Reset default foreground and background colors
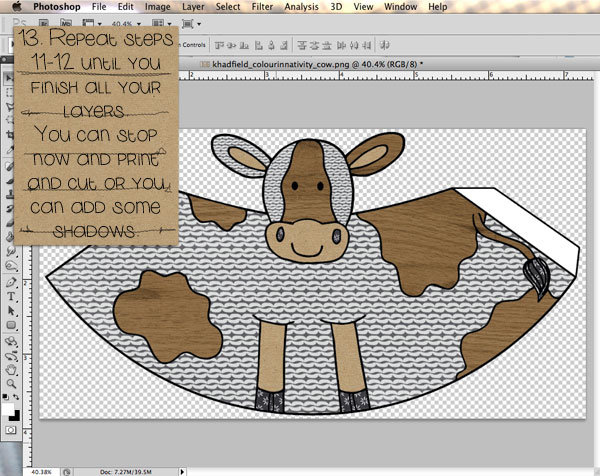Screen dimensions: 600x476 coord(5,397)
